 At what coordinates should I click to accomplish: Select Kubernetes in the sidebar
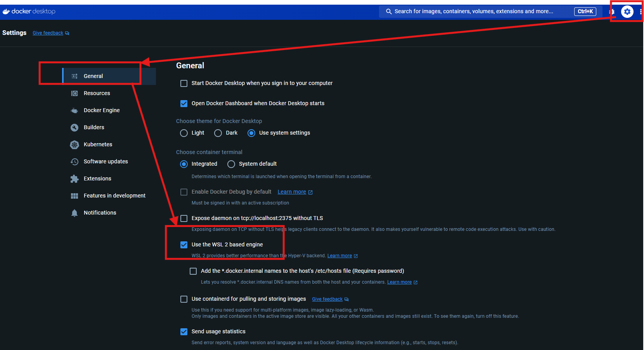[109, 145]
